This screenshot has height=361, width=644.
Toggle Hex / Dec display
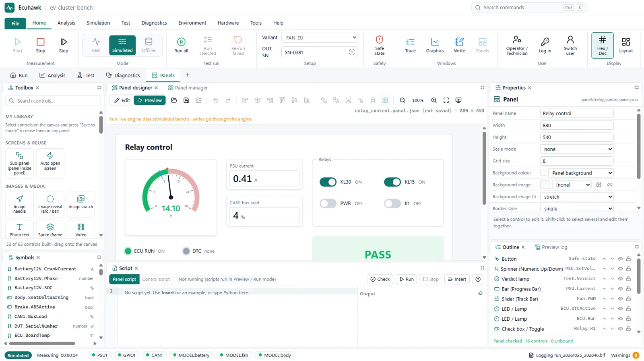coord(602,45)
